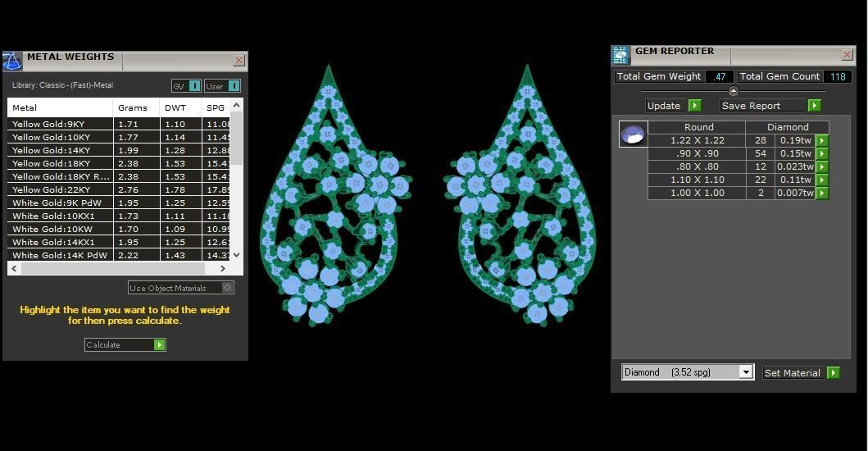Click the Round column header
This screenshot has width=868, height=451.
[x=697, y=127]
